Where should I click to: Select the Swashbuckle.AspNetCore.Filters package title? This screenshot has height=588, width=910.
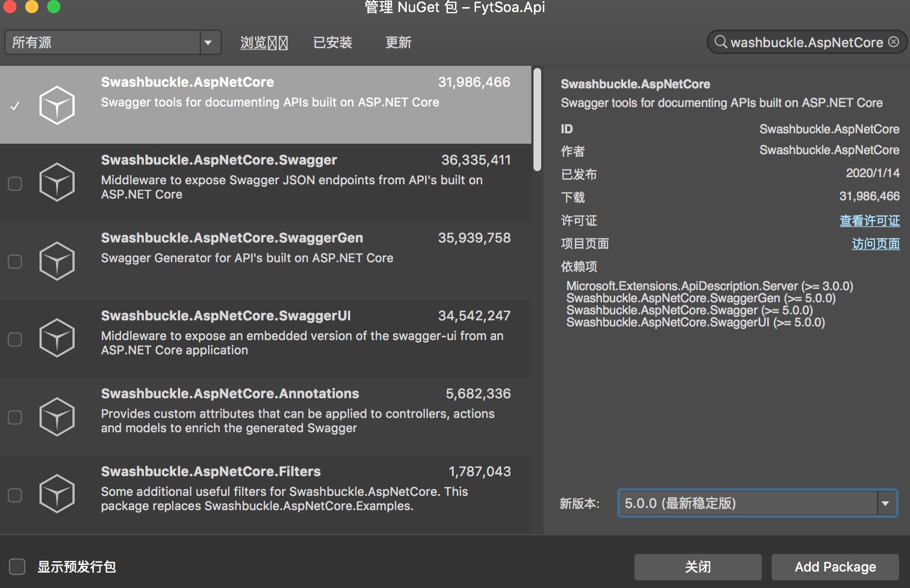tap(211, 471)
